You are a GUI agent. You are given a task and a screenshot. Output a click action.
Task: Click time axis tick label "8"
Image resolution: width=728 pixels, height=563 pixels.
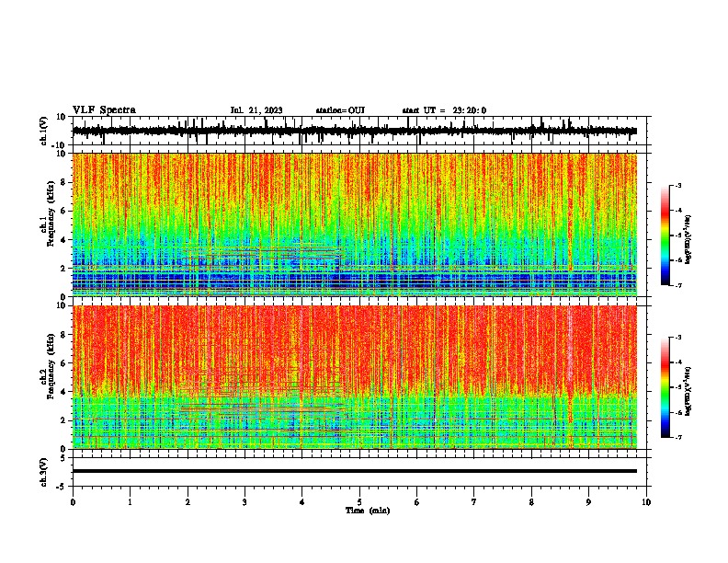(531, 502)
